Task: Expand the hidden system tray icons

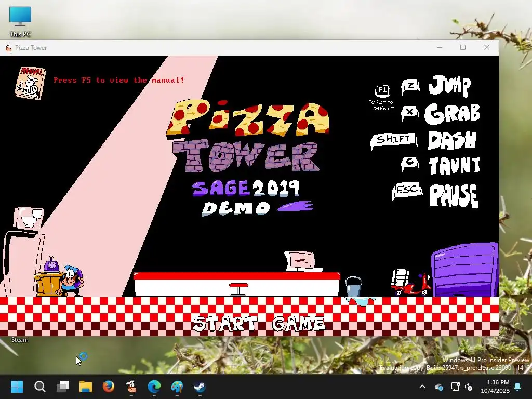Action: pyautogui.click(x=422, y=387)
